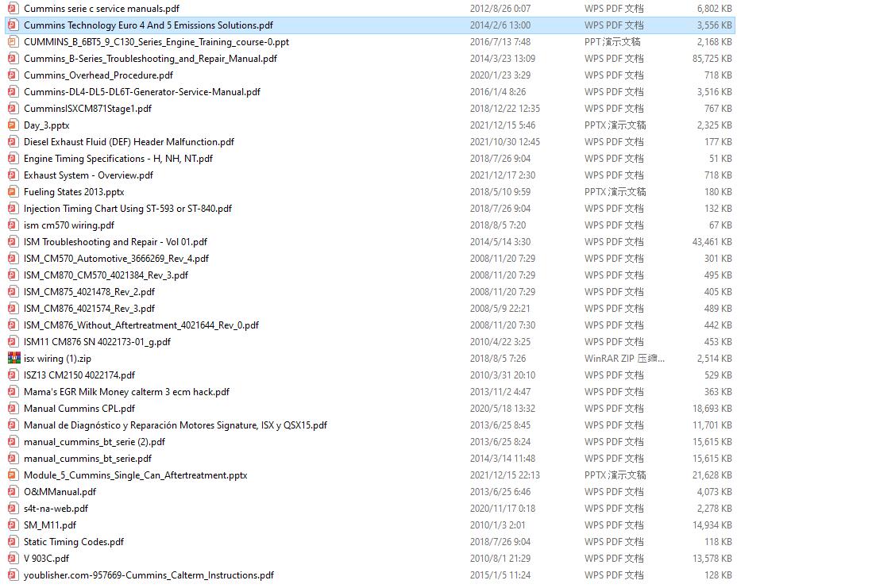Click icon beside Mama's EGR Milk Money calterm file
This screenshot has width=872, height=588.
point(12,392)
